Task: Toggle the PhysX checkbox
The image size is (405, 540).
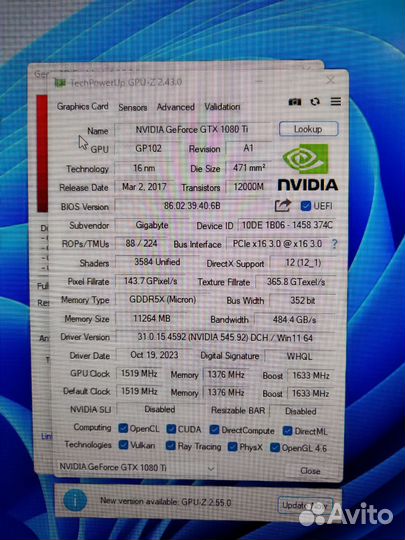Action: coord(233,447)
